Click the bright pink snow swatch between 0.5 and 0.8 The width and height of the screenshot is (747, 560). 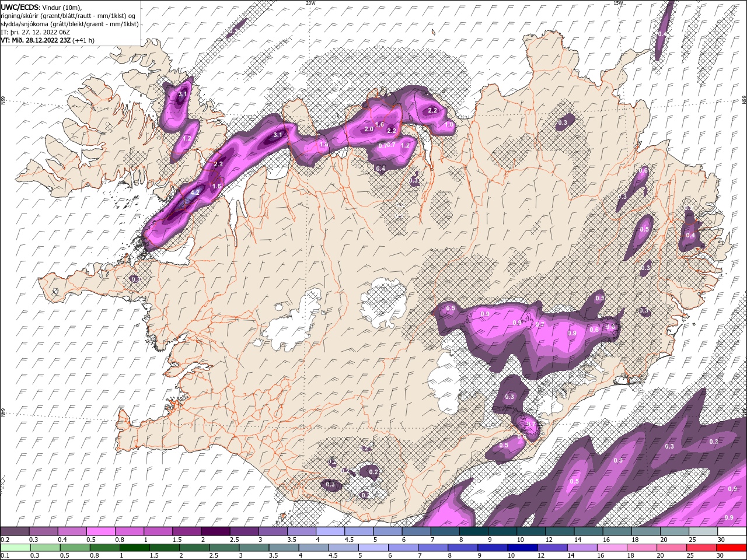100,531
